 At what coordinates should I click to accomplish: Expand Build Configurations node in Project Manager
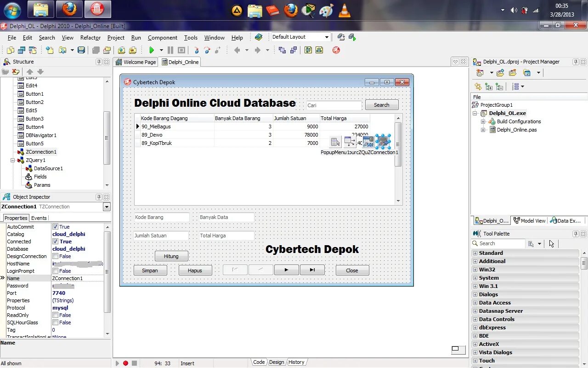point(483,121)
